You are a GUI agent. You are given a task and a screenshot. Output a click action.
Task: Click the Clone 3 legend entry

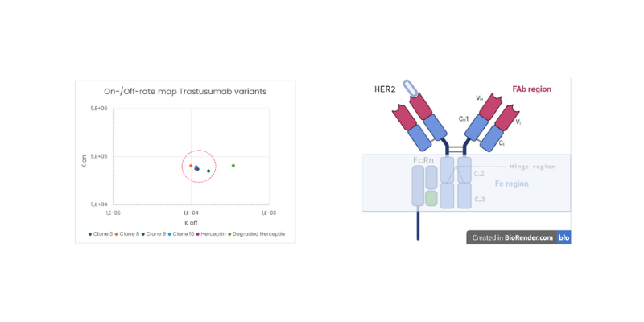(x=99, y=234)
